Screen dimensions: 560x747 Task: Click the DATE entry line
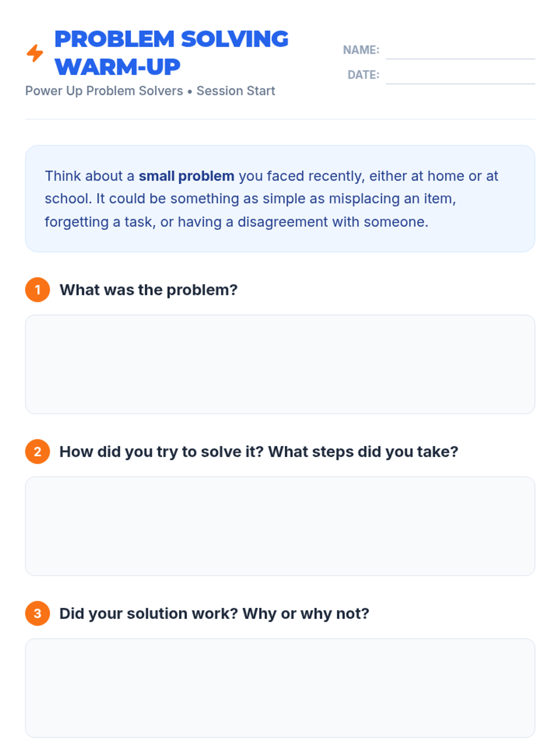point(460,77)
